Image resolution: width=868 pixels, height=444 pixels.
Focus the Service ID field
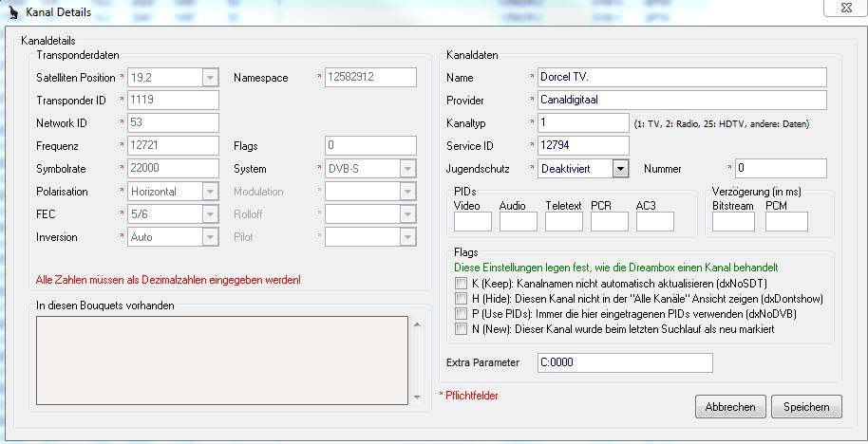[x=582, y=146]
